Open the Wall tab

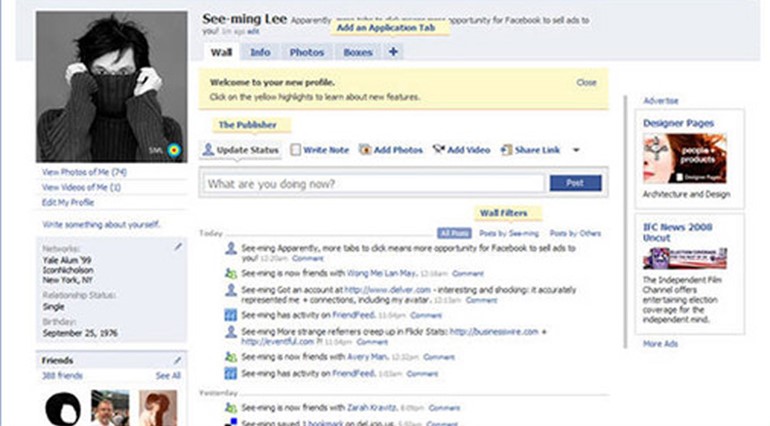[x=221, y=52]
